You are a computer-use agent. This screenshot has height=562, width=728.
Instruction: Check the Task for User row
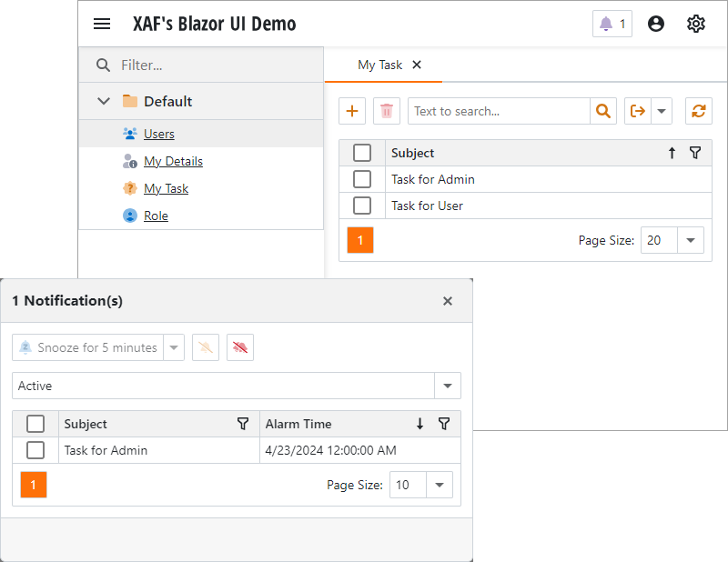(x=362, y=206)
